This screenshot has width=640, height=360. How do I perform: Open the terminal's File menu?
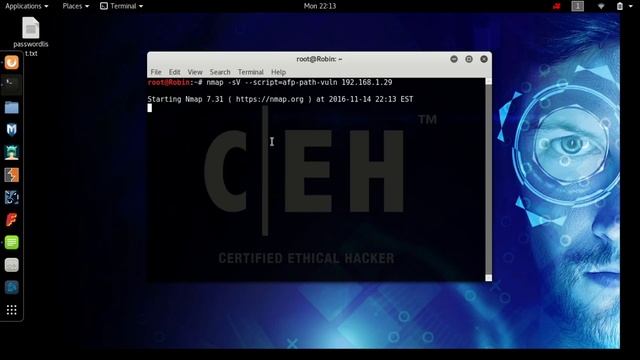tap(156, 72)
